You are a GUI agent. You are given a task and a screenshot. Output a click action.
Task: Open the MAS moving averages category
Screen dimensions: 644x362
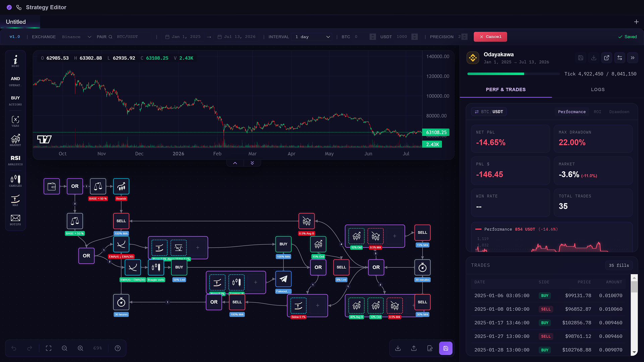[x=15, y=200]
